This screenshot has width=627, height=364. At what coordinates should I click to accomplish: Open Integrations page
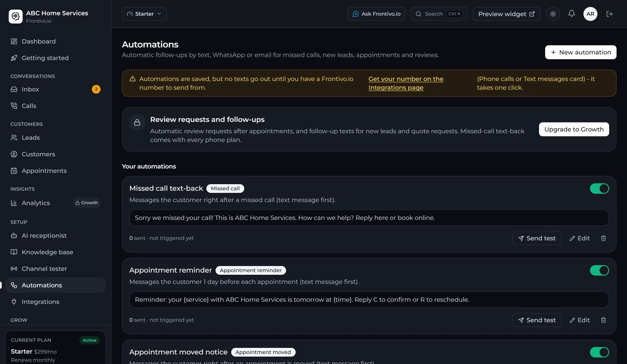(56, 302)
